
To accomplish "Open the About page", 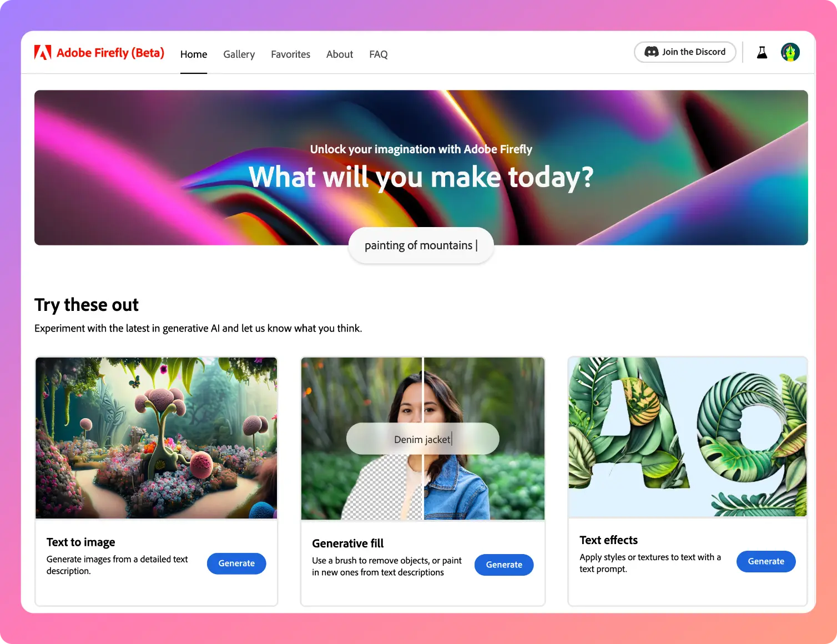I will 340,54.
